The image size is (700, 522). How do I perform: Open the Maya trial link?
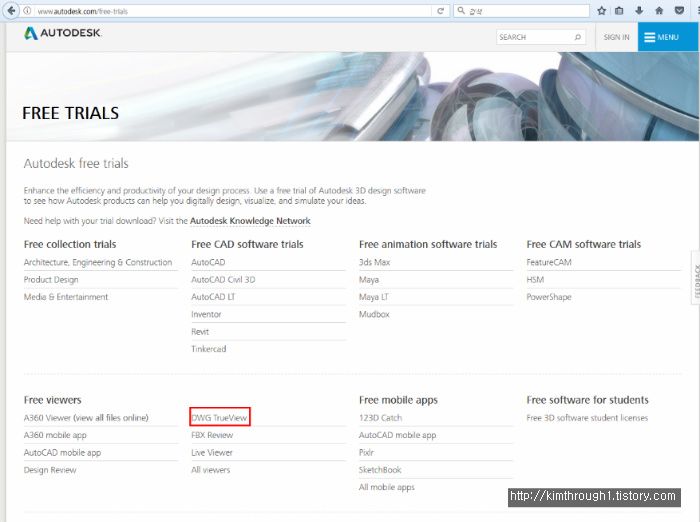click(x=369, y=280)
